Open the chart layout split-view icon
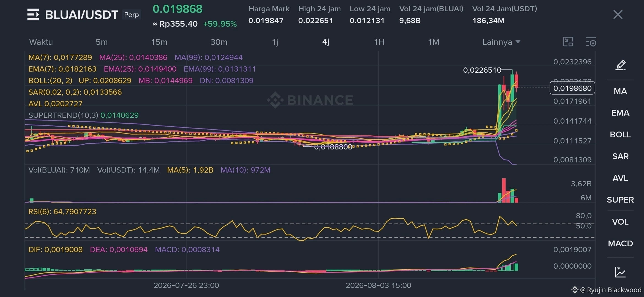 (x=568, y=42)
